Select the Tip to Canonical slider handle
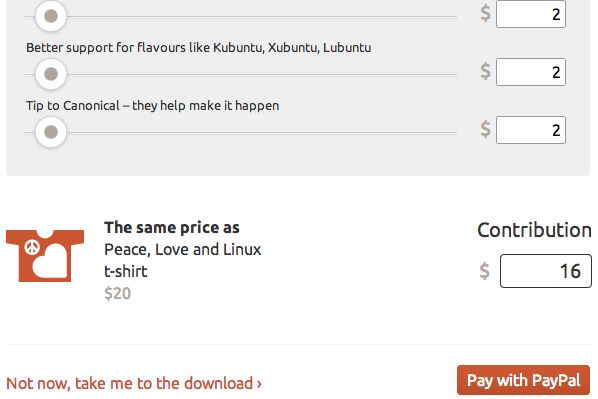Viewport: 598px width, 399px height. point(51,132)
